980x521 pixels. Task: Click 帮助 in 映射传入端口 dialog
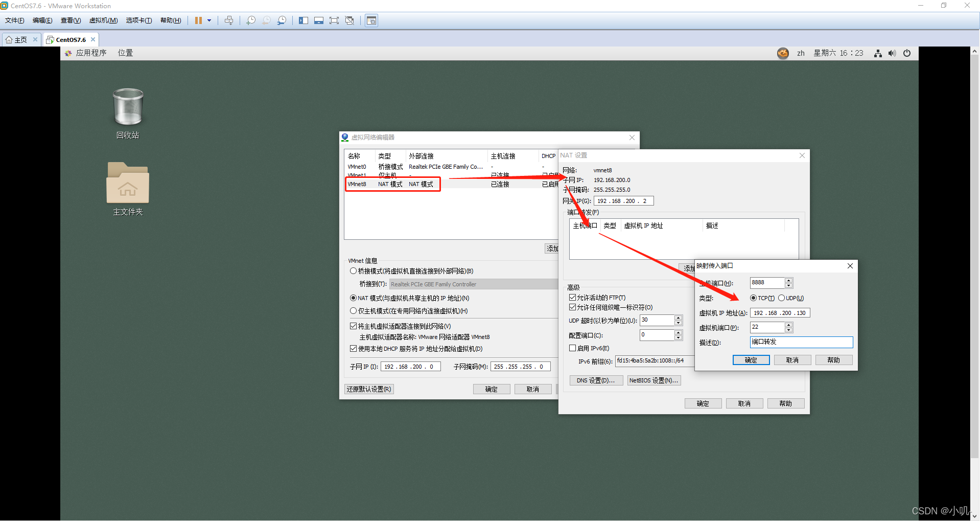click(834, 360)
